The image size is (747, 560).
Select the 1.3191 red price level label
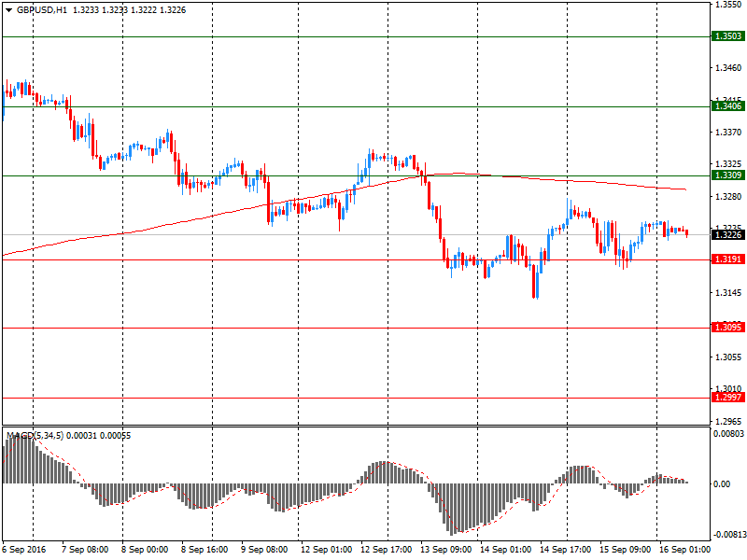(x=728, y=259)
